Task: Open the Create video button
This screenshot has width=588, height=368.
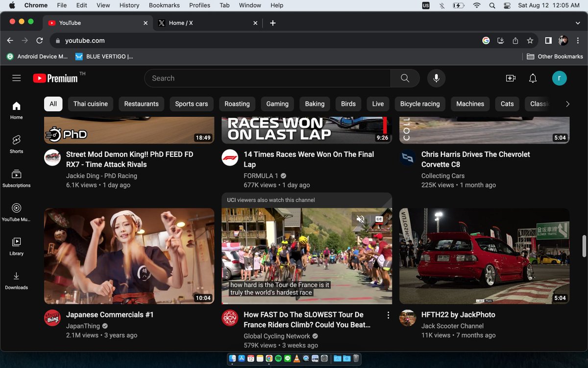Action: click(x=511, y=78)
